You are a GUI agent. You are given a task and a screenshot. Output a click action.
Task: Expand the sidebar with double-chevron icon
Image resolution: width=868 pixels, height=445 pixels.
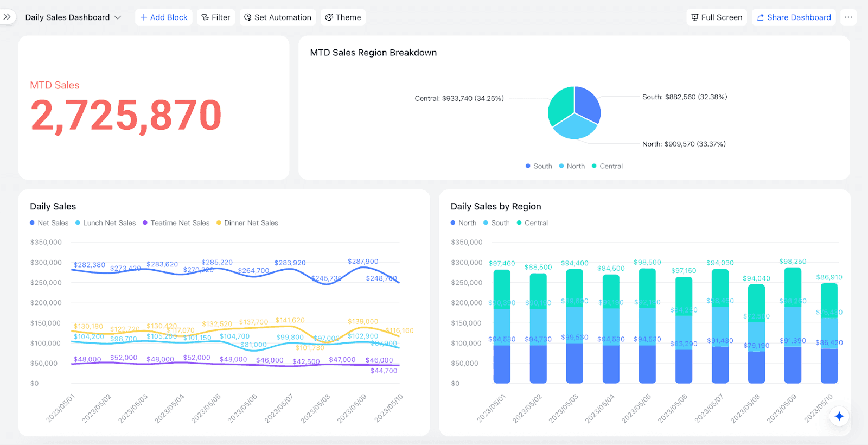click(x=7, y=17)
